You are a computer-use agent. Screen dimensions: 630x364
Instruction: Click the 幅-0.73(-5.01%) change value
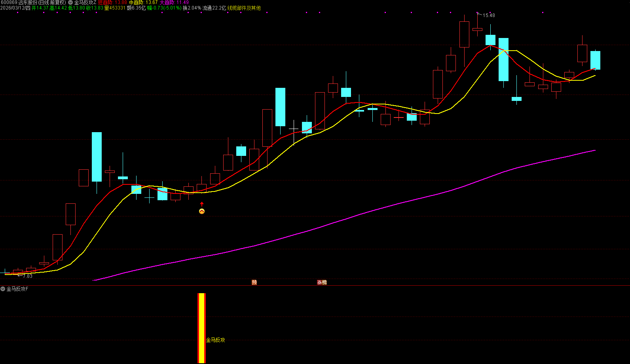(164, 8)
